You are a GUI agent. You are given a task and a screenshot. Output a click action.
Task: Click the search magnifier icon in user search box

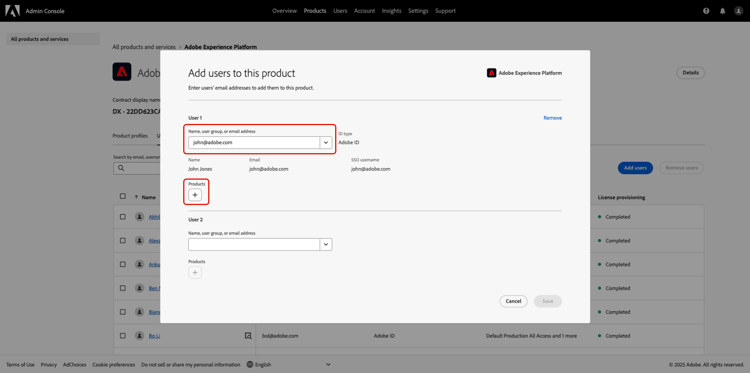121,168
